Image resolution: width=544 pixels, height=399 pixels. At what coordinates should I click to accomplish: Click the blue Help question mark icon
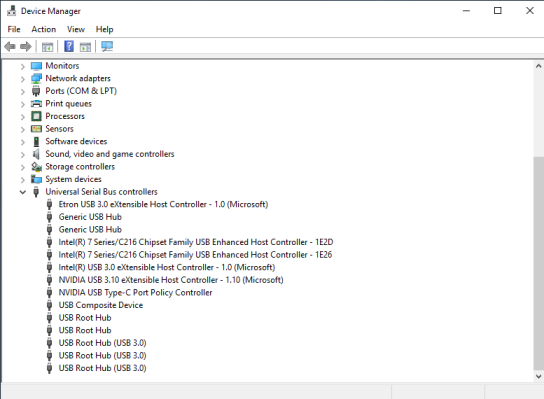(69, 46)
